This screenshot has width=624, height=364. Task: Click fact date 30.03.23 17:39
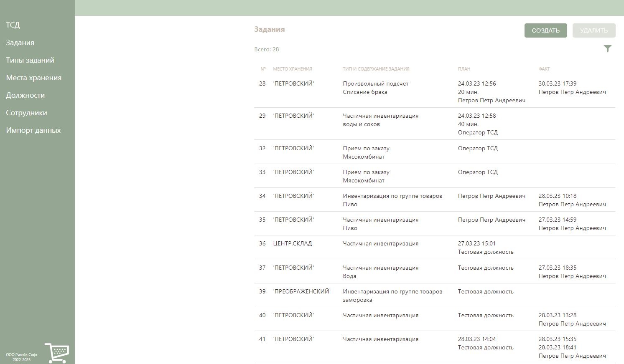point(558,83)
